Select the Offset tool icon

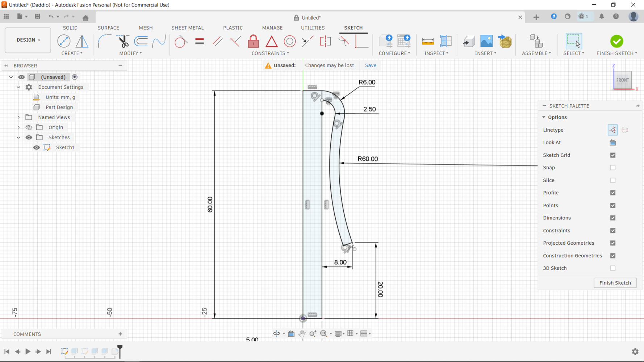tap(141, 41)
